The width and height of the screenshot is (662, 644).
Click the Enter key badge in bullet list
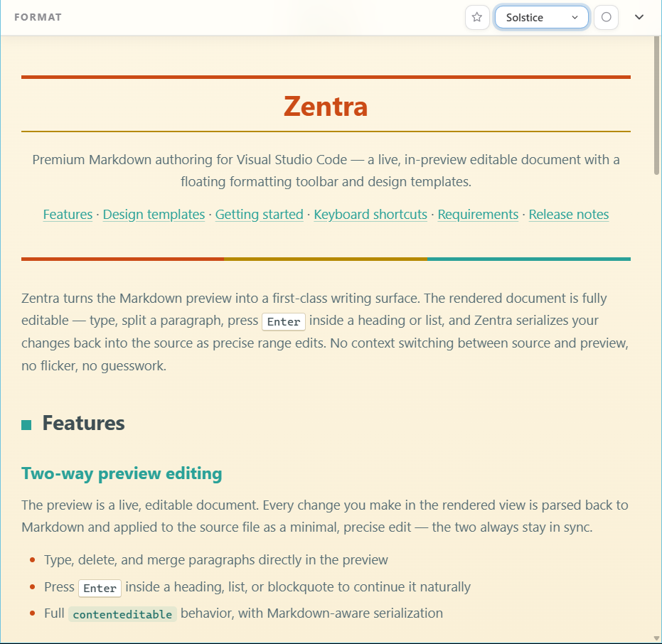[100, 588]
